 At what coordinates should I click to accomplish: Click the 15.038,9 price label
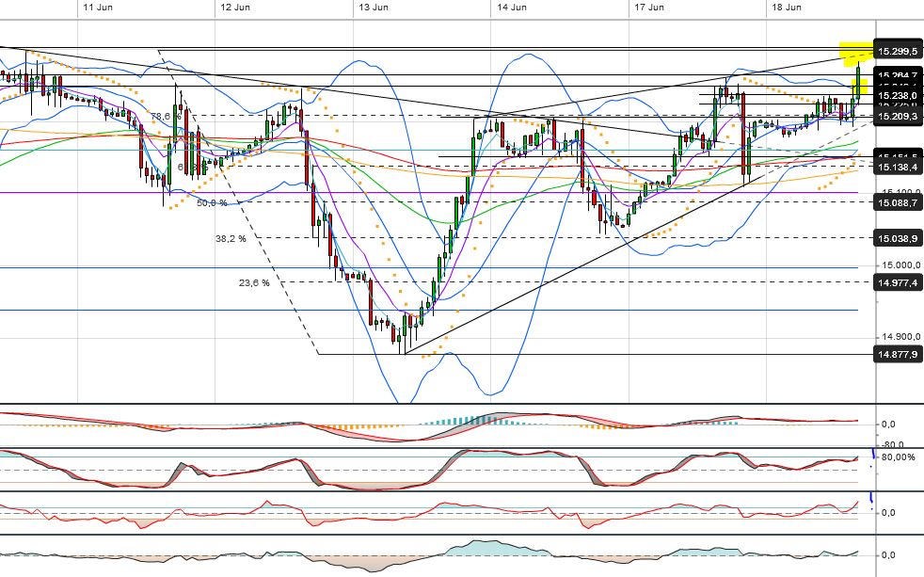[898, 239]
